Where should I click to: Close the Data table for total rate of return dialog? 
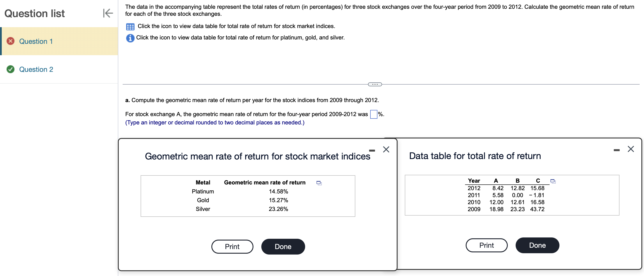631,149
